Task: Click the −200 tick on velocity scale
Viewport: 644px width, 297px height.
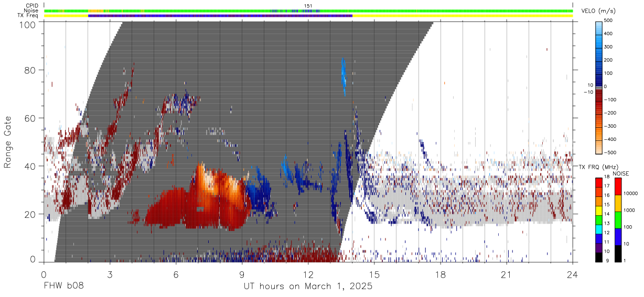Action: coord(610,113)
